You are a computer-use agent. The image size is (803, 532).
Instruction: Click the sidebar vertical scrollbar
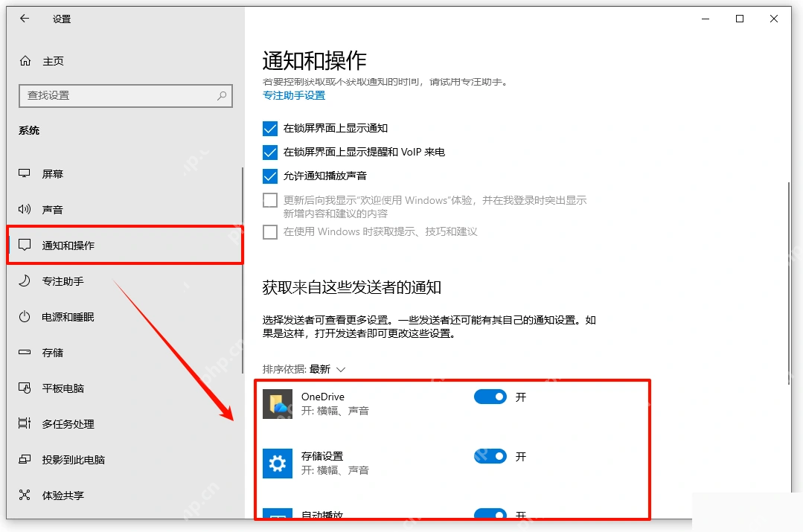click(x=242, y=270)
